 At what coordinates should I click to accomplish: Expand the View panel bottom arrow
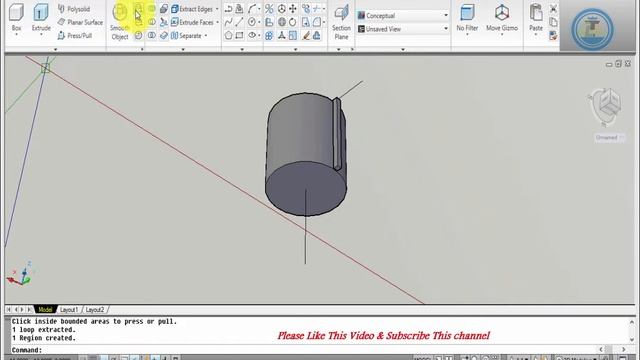click(403, 49)
